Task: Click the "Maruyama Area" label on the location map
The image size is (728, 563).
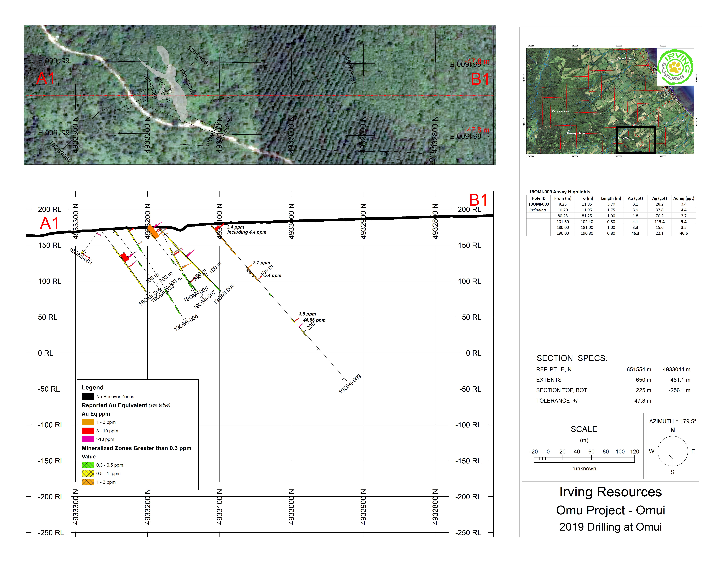Action: coord(560,111)
